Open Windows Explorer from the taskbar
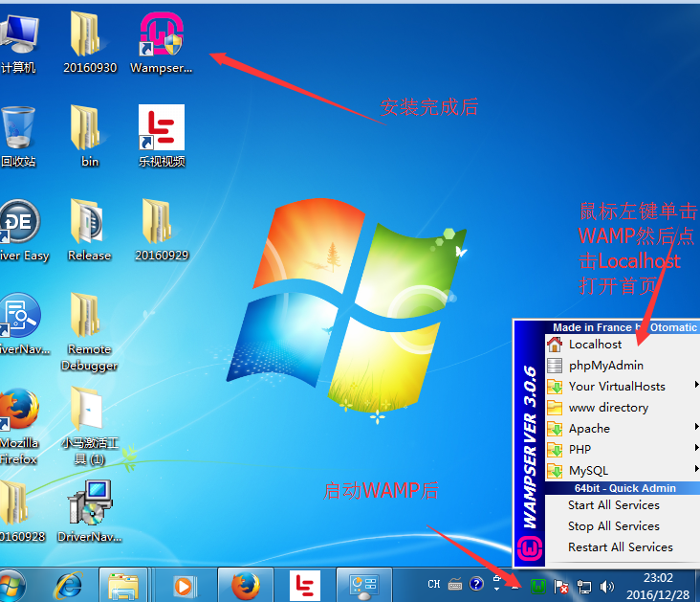The height and width of the screenshot is (602, 700). (x=122, y=586)
